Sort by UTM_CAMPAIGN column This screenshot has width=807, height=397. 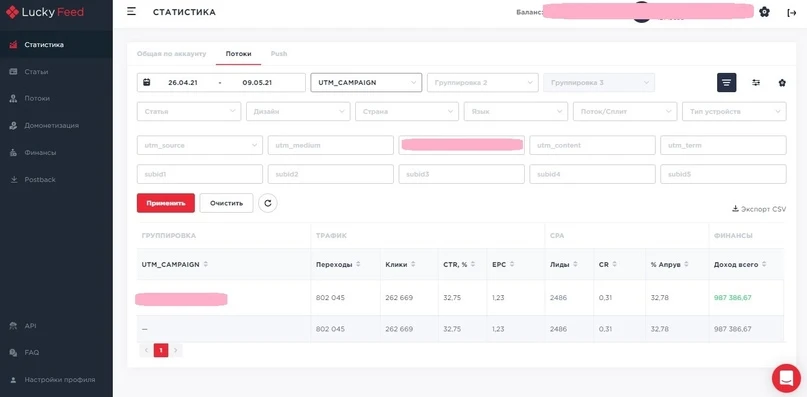(206, 264)
